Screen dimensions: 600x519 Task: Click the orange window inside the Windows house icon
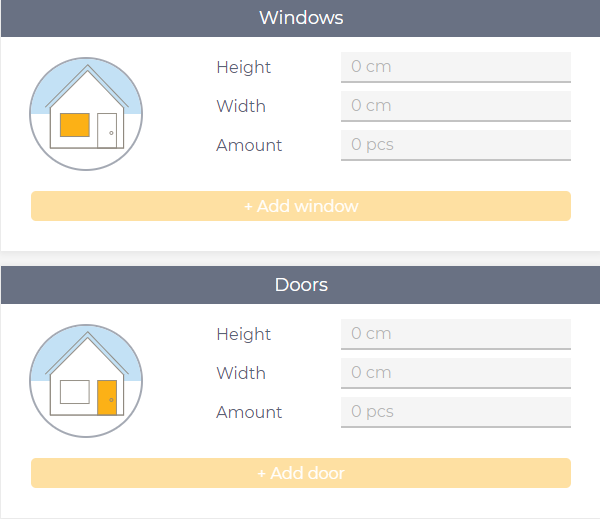point(75,125)
